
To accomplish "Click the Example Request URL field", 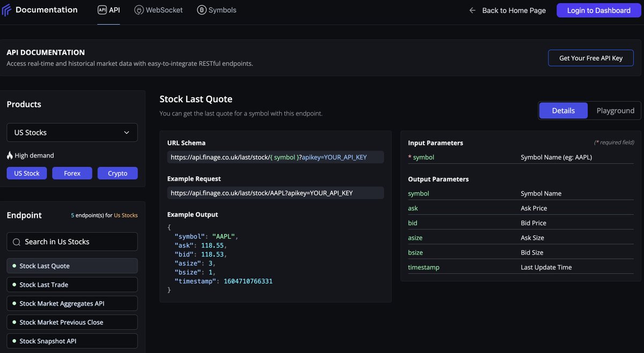I will tap(275, 192).
